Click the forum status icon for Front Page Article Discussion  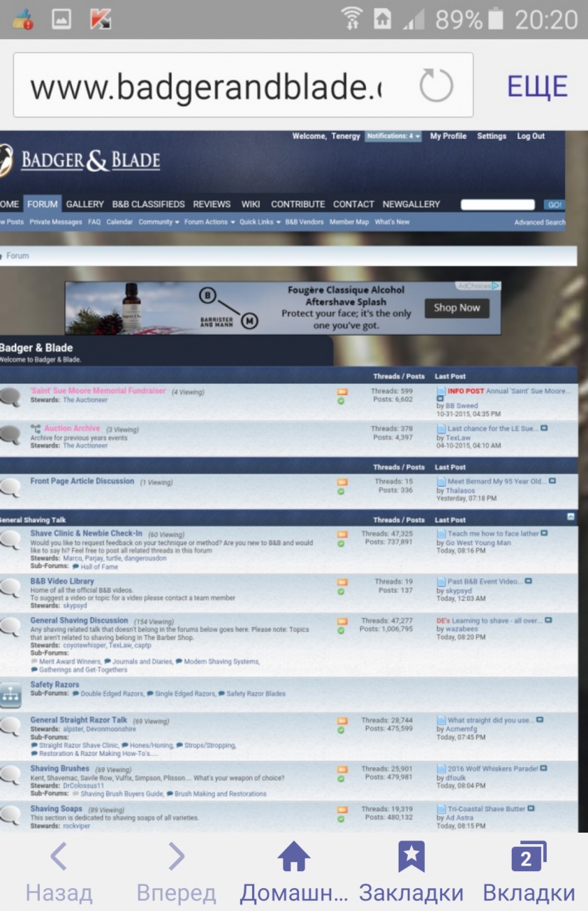tap(10, 488)
